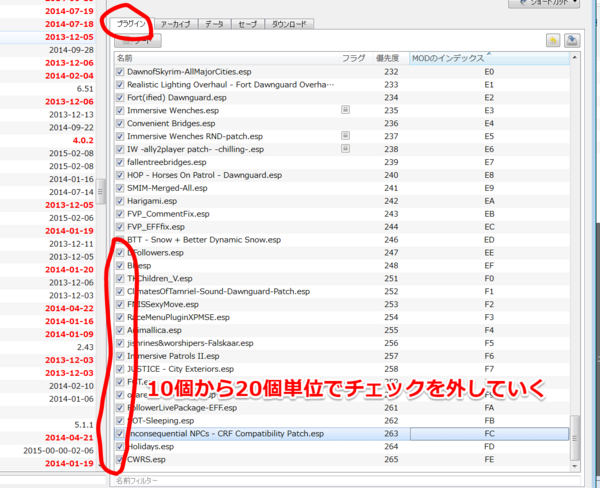
Task: Select Inconsequential NPCs - CRF Compatibility Patch.esp row
Action: (342, 434)
